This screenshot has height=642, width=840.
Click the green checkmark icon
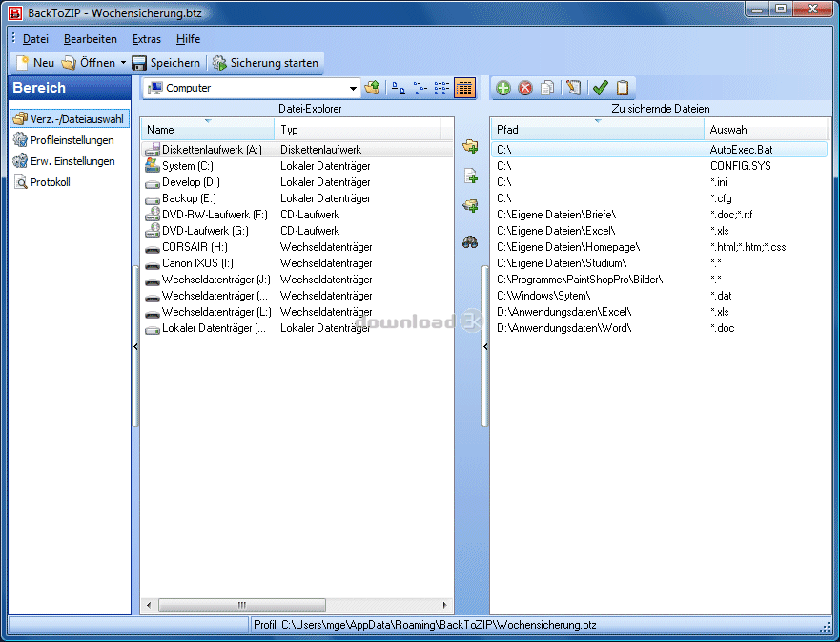(x=600, y=88)
